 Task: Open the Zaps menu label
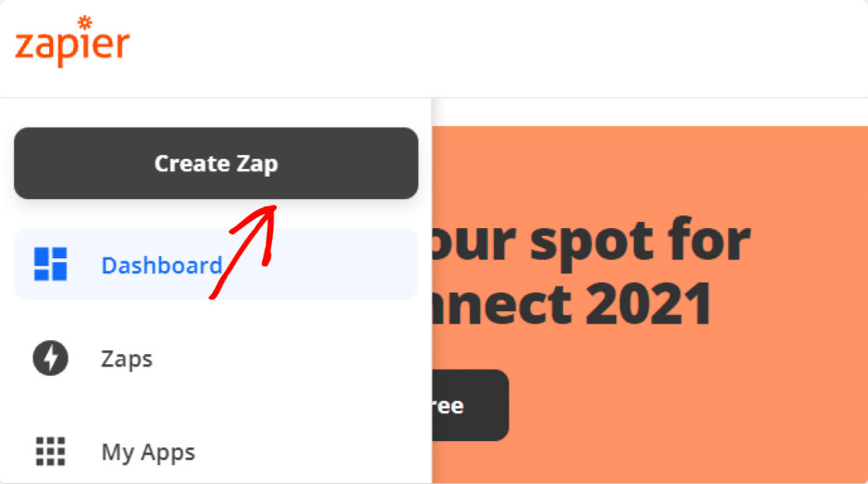pyautogui.click(x=126, y=359)
